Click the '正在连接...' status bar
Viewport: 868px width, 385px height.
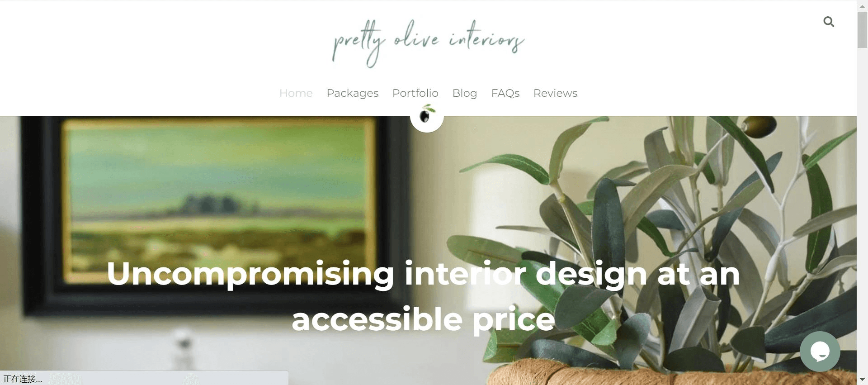click(x=144, y=378)
